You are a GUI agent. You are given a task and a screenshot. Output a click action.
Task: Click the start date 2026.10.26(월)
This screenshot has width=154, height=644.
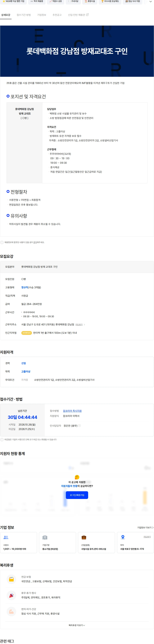tap(27, 424)
